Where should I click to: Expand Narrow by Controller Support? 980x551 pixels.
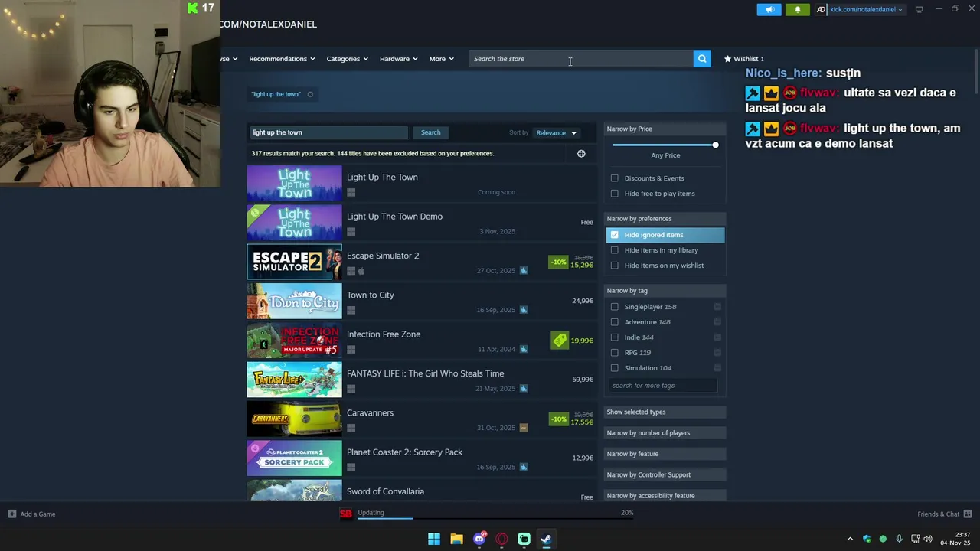[x=665, y=474]
